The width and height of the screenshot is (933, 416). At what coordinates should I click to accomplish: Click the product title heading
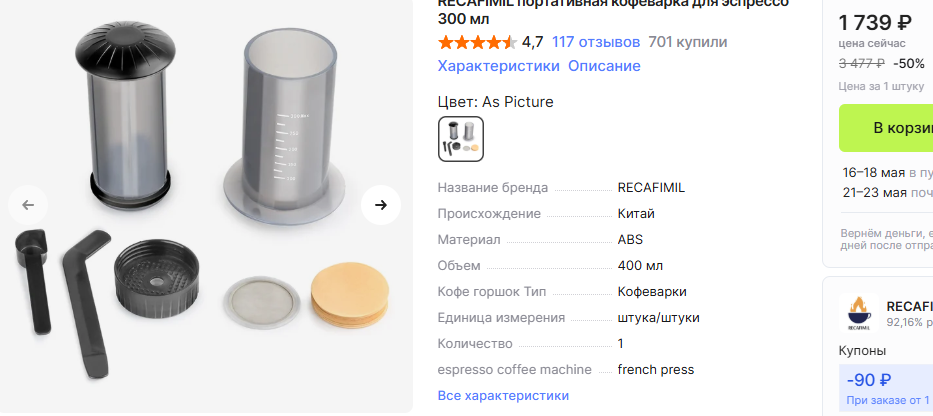click(613, 12)
